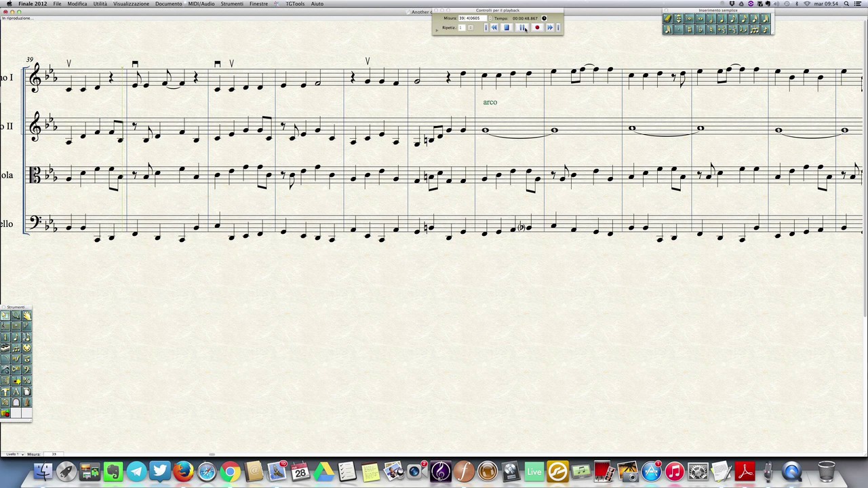Rewind with the double-left arrow button
Viewport: 868px width, 488px height.
pos(494,27)
